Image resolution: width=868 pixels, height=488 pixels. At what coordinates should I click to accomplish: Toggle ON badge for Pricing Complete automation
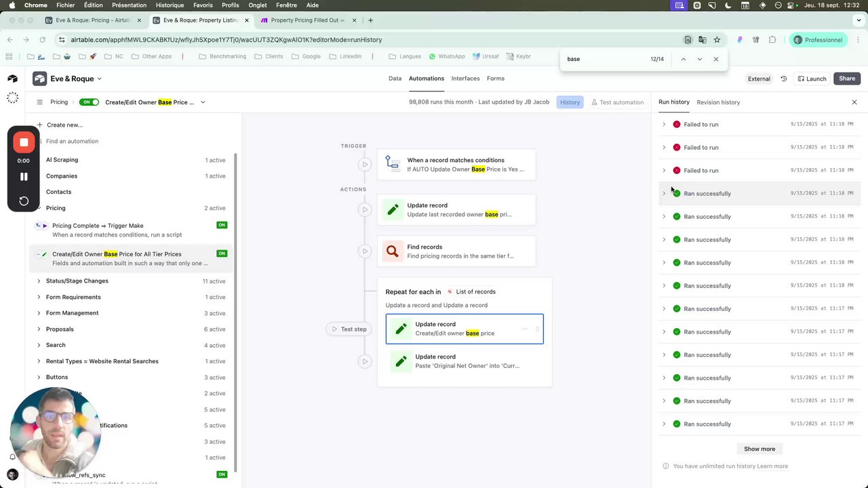pyautogui.click(x=222, y=225)
